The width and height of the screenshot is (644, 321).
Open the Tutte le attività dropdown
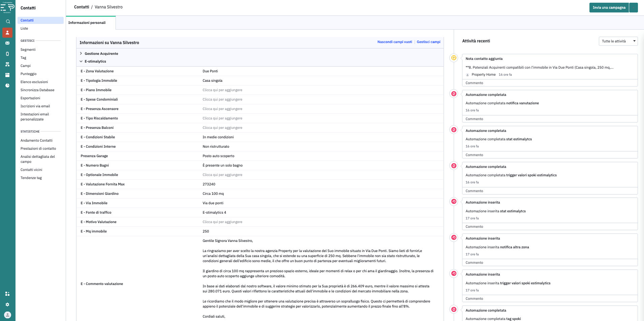[x=618, y=41]
